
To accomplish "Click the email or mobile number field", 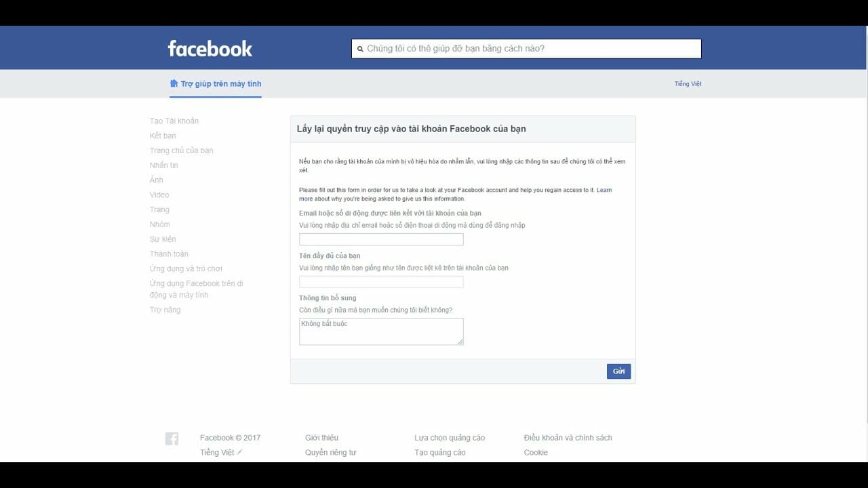I will coord(381,239).
